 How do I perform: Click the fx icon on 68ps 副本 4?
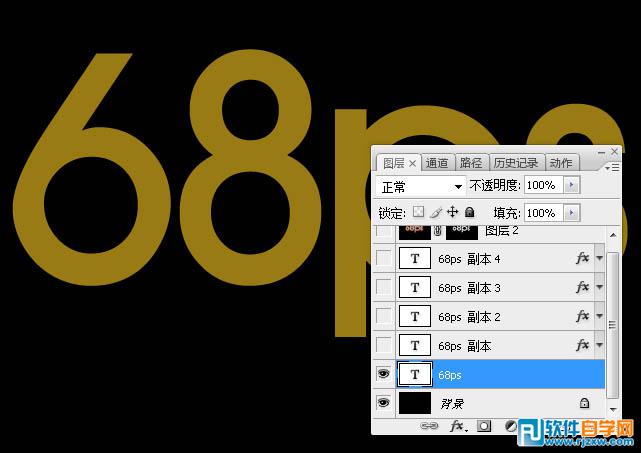(583, 258)
